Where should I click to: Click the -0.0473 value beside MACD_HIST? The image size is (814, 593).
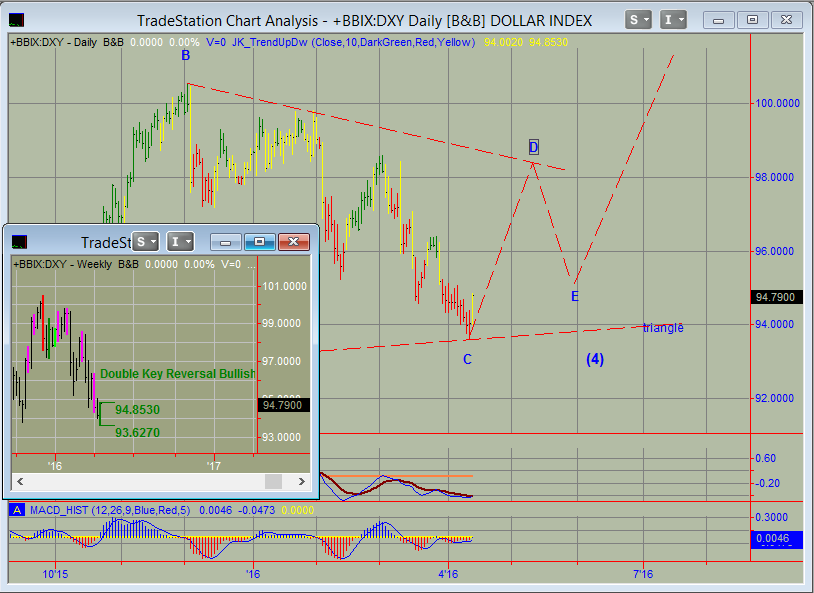click(x=256, y=510)
